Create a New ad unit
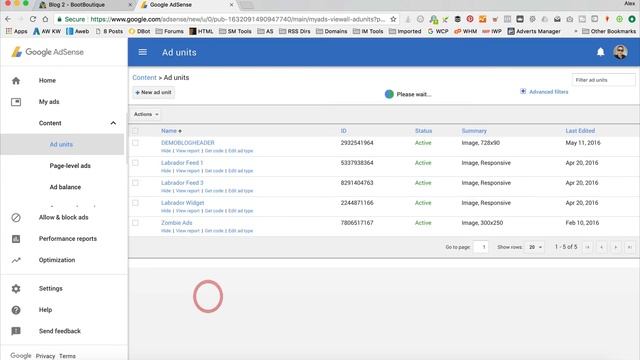Viewport: 640px width, 360px height. [153, 93]
